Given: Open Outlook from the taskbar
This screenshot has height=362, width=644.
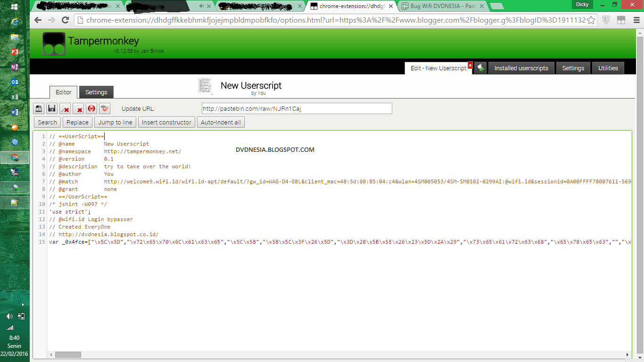Looking at the screenshot, I should [15, 82].
